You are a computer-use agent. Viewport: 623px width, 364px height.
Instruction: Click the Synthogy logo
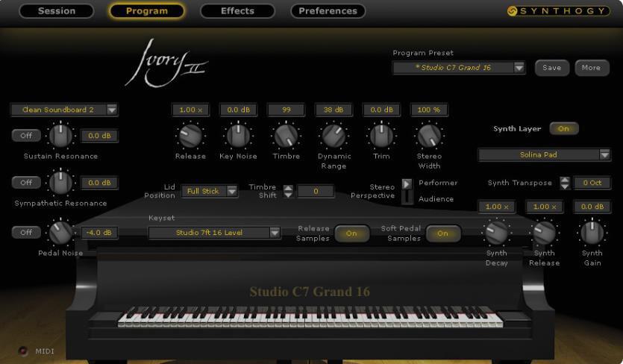click(x=558, y=10)
